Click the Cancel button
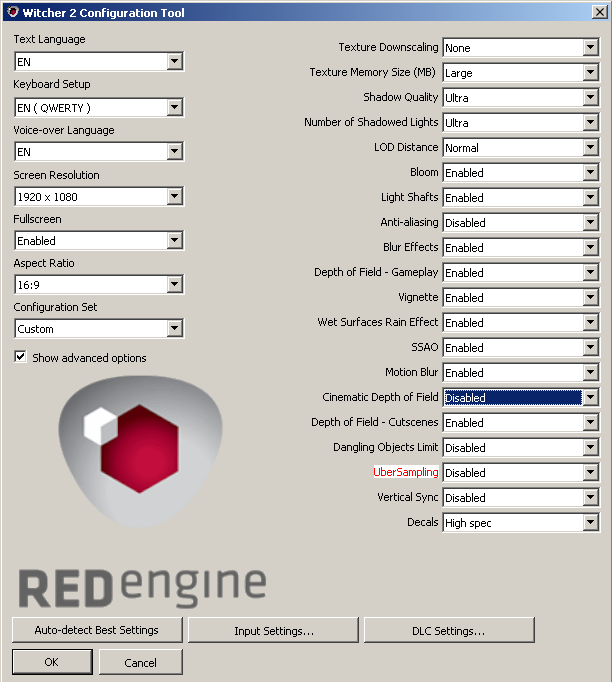The width and height of the screenshot is (612, 682). (140, 662)
